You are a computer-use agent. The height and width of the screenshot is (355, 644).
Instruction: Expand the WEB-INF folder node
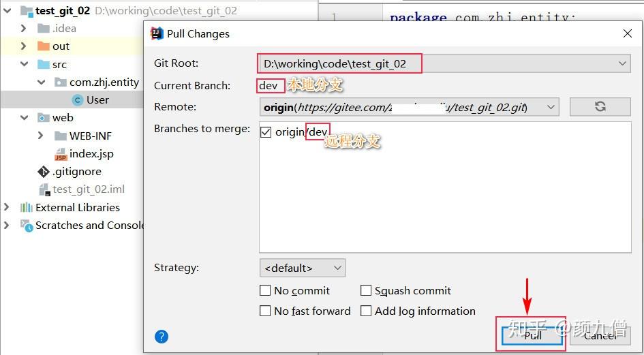coord(40,136)
